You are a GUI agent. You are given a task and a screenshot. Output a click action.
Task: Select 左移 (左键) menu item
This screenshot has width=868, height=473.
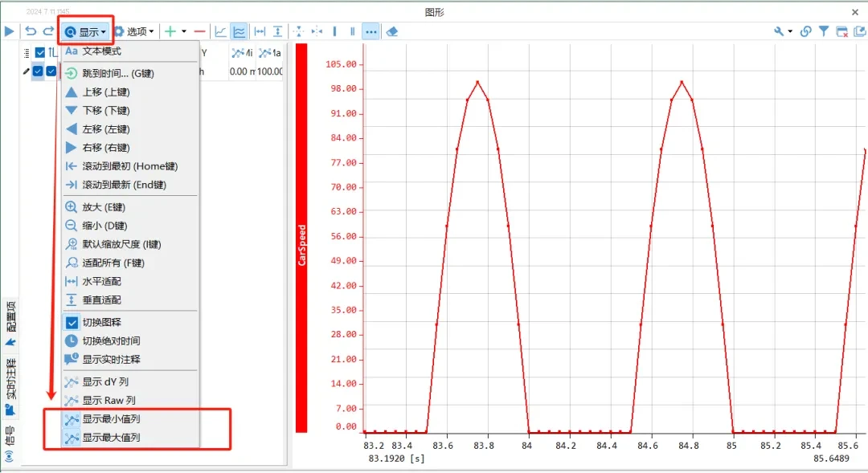[131, 129]
